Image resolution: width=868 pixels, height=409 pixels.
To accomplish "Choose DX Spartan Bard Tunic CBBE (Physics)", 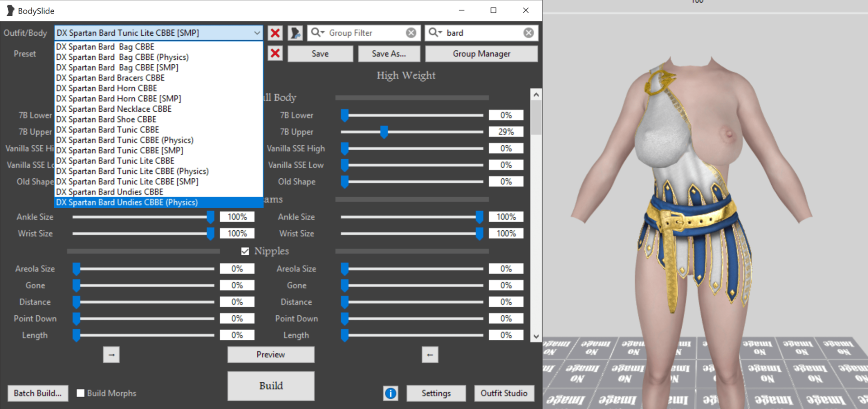I will pyautogui.click(x=159, y=140).
